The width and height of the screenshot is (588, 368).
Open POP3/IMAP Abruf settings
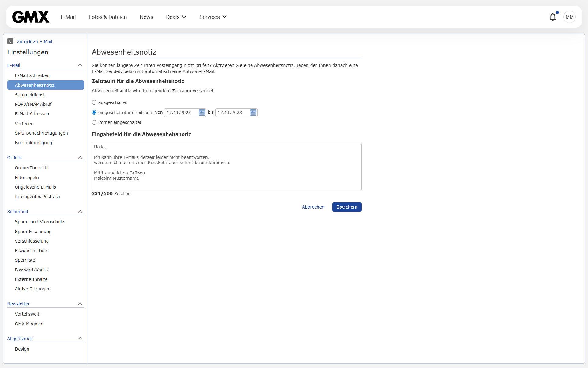click(33, 104)
